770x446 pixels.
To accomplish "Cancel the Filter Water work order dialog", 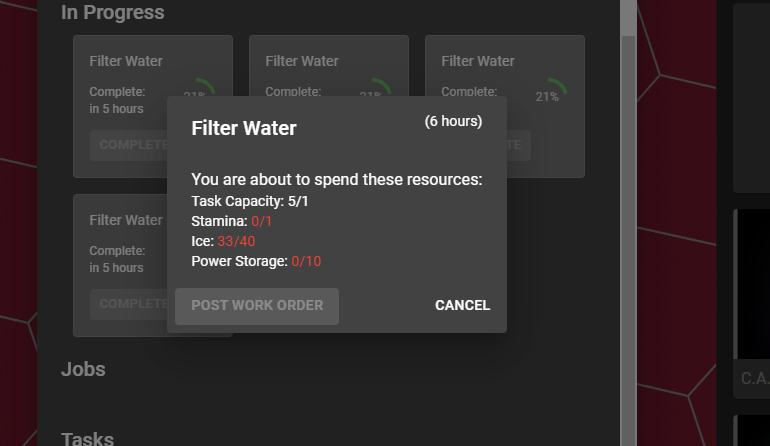I will [462, 305].
